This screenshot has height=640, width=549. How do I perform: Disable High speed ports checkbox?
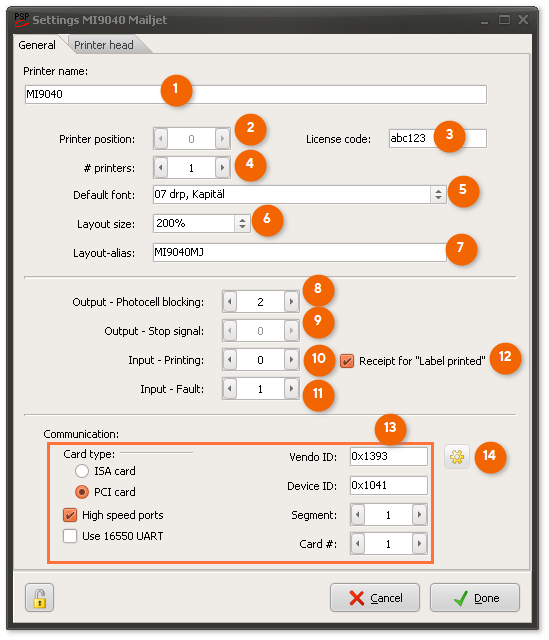click(x=70, y=515)
